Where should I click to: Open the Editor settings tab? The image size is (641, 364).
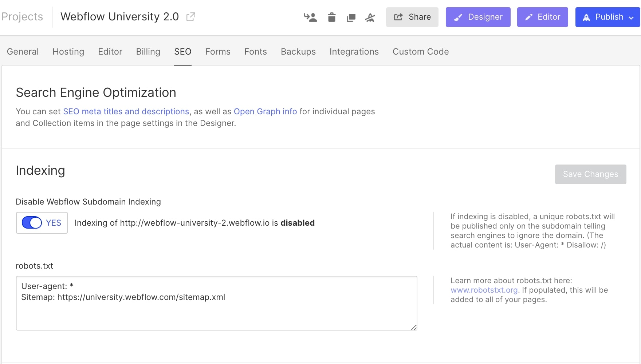tap(110, 52)
